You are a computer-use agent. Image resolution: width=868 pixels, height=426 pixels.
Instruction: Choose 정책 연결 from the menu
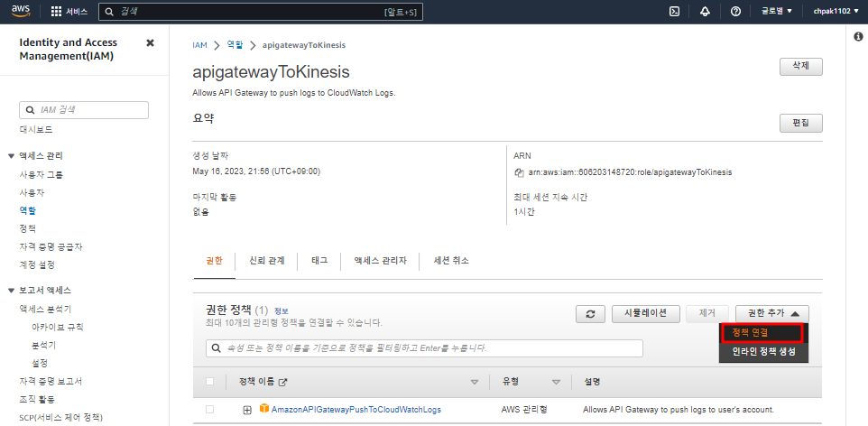(x=762, y=333)
